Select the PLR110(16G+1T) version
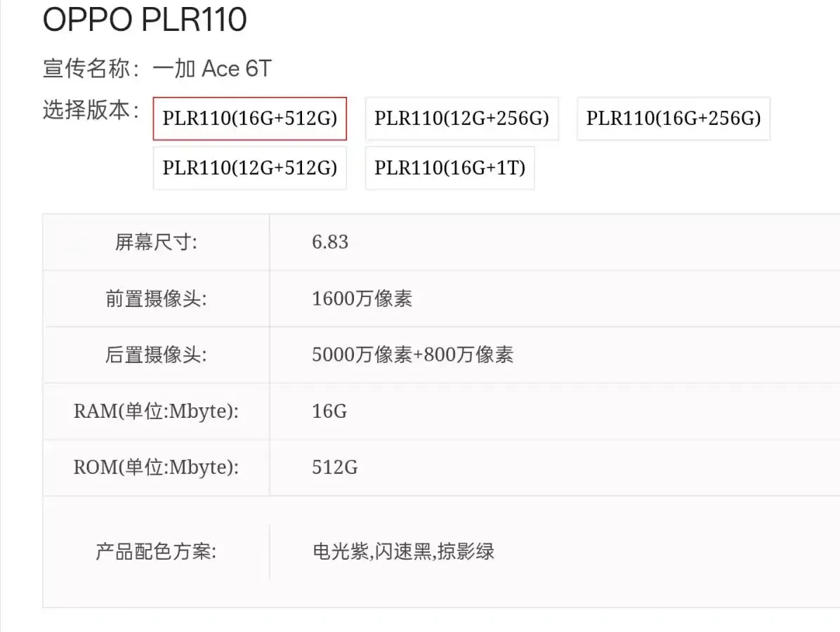This screenshot has width=840, height=632. 449,168
